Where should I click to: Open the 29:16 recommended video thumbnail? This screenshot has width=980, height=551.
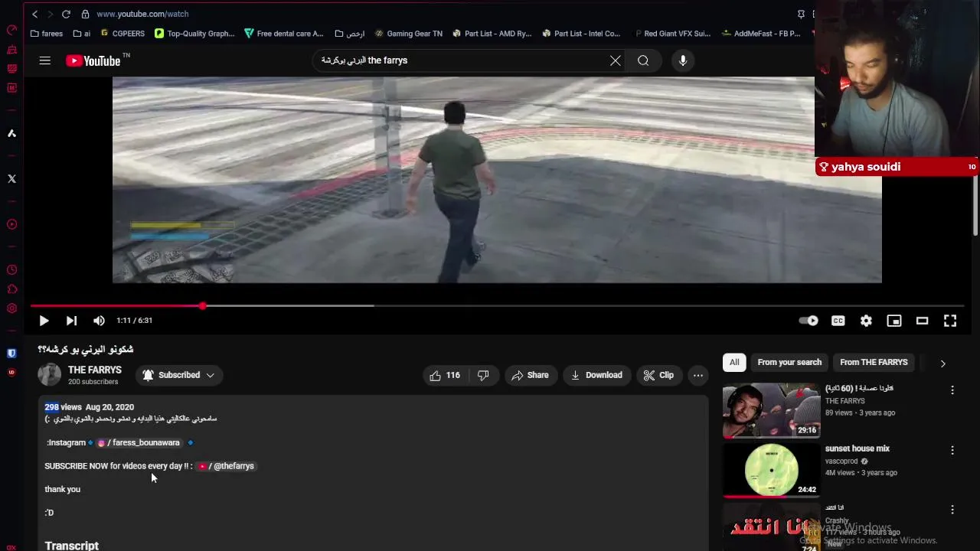point(771,410)
